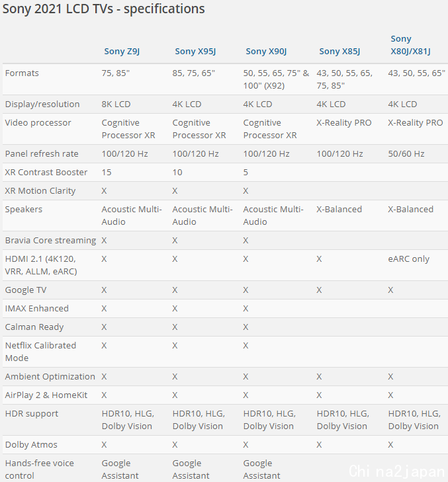
Task: Click the XR Contrast Booster value 15
Action: click(107, 173)
